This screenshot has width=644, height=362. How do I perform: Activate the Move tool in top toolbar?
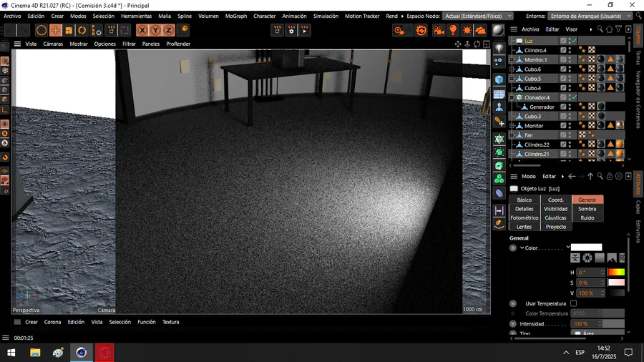55,30
